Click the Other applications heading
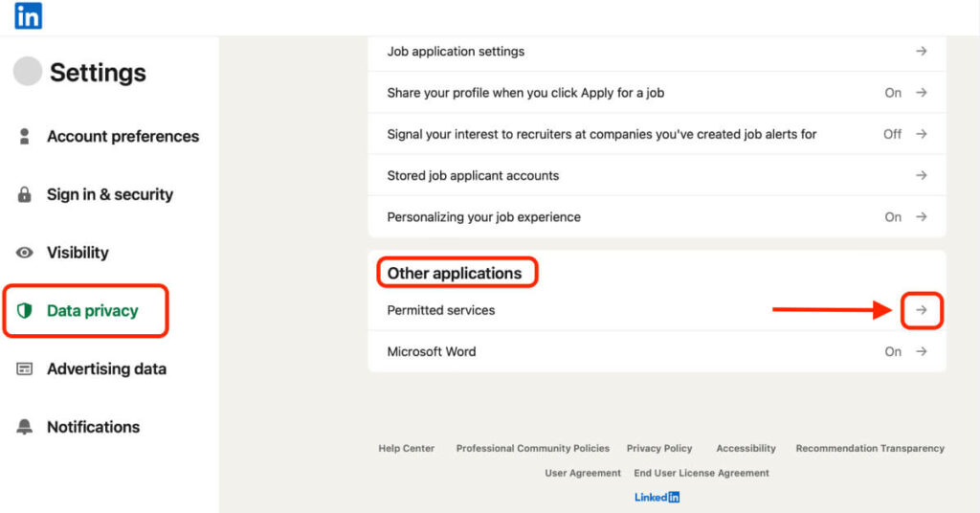 (x=455, y=273)
